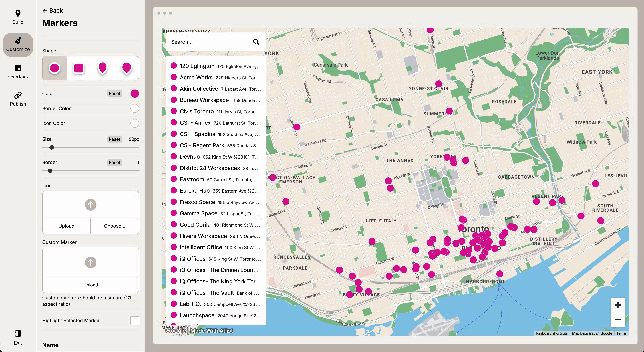Screen dimensions: 644x352
Task: Open the Build tab in sidebar
Action: [x=18, y=17]
